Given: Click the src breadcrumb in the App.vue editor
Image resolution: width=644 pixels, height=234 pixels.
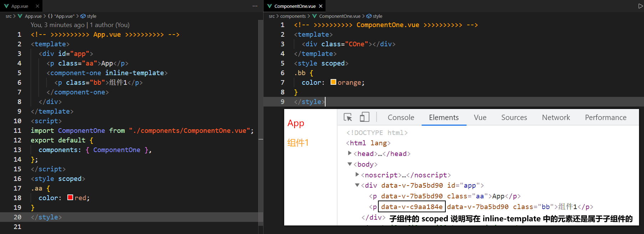Looking at the screenshot, I should pyautogui.click(x=9, y=16).
